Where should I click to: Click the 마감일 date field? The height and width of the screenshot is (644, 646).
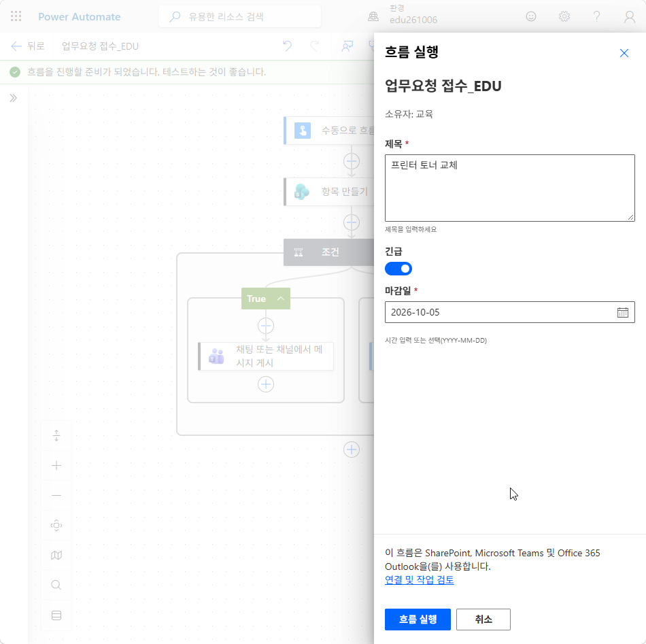[x=509, y=312]
